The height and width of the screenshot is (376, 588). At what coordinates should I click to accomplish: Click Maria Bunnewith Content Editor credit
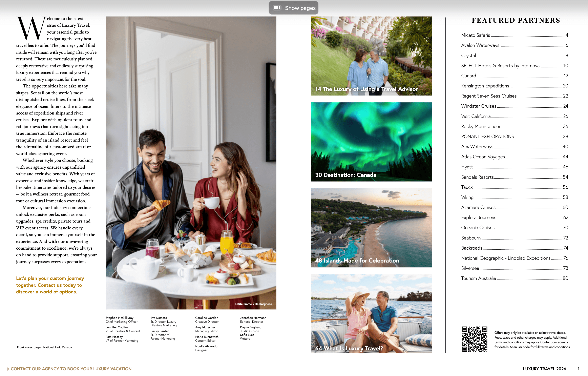pos(207,339)
